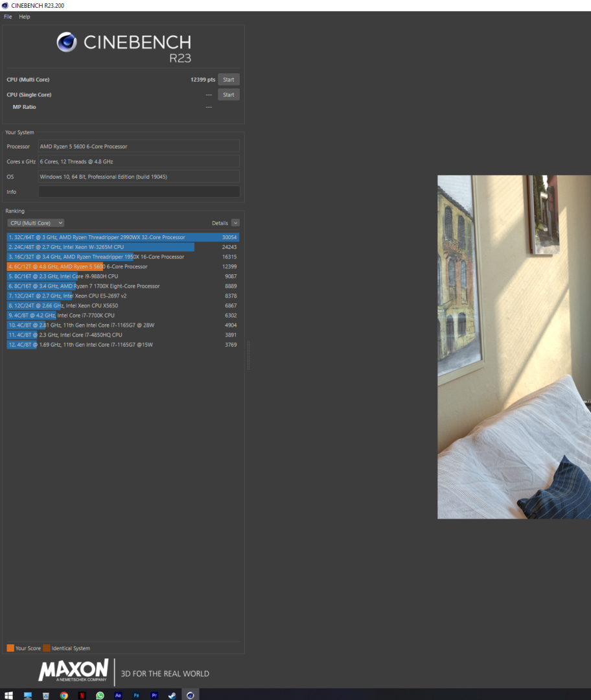The width and height of the screenshot is (591, 700).
Task: Open WhatsApp from the taskbar
Action: (100, 695)
